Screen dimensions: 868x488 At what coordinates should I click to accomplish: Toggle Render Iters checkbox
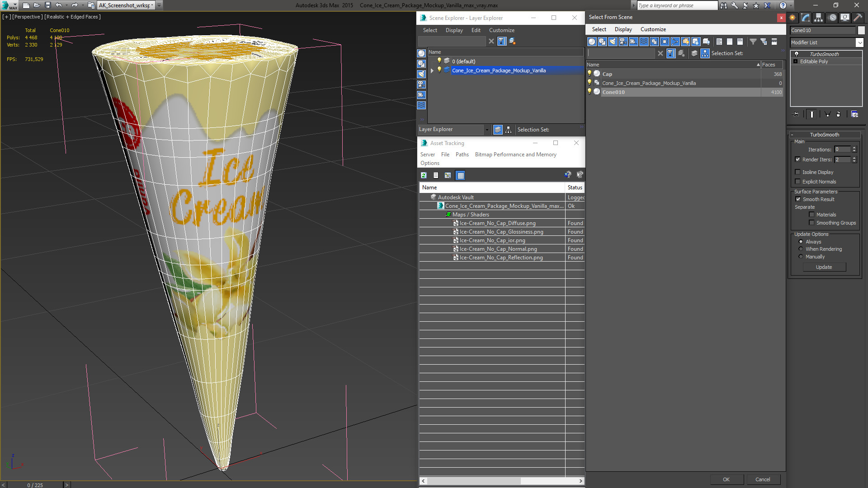797,159
